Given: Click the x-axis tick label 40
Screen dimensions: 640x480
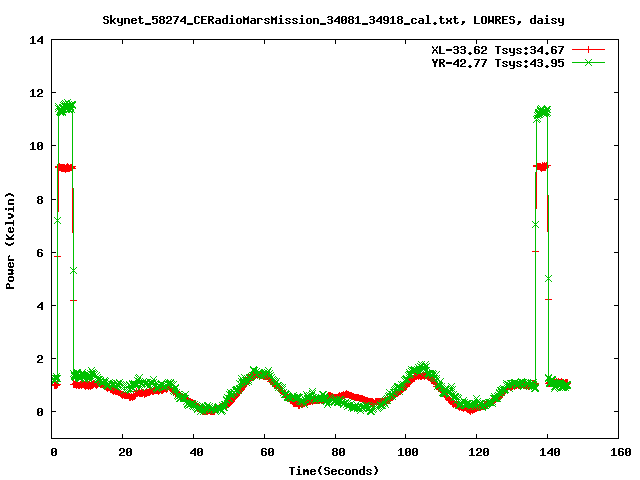Looking at the screenshot, I should click(x=196, y=452).
